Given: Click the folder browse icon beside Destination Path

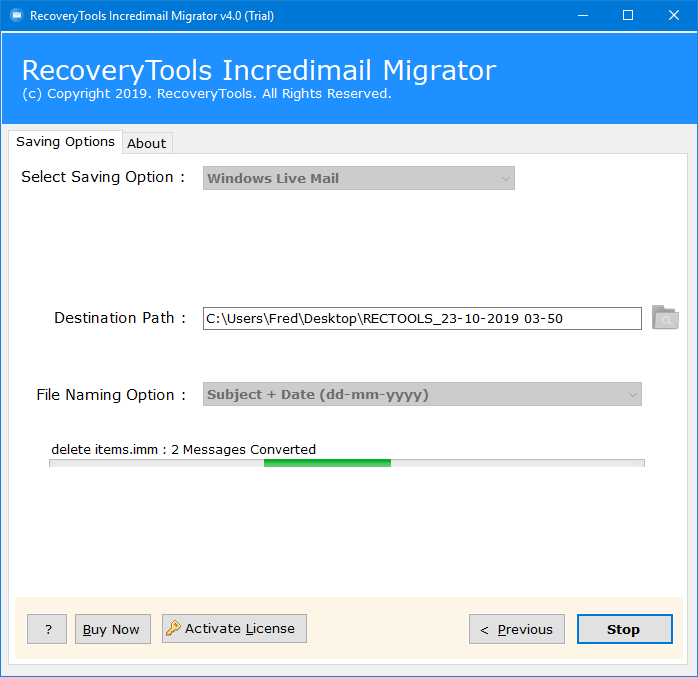Looking at the screenshot, I should point(665,317).
